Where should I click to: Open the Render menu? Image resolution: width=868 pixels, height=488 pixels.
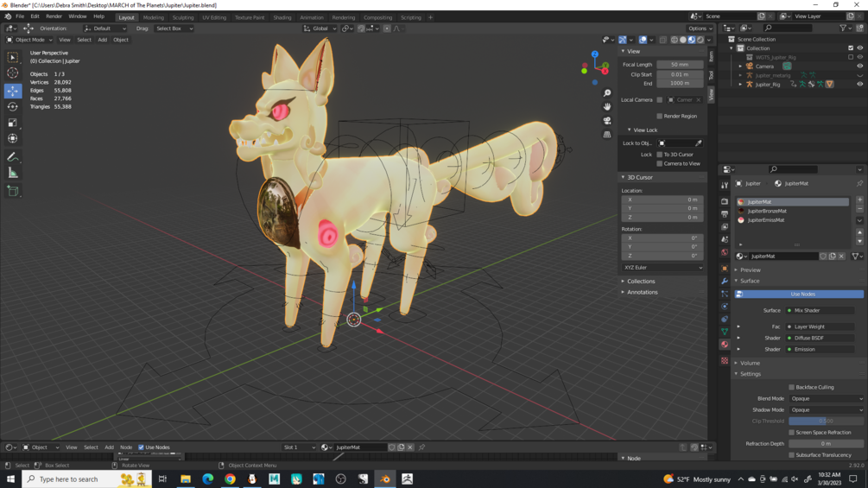[x=54, y=16]
